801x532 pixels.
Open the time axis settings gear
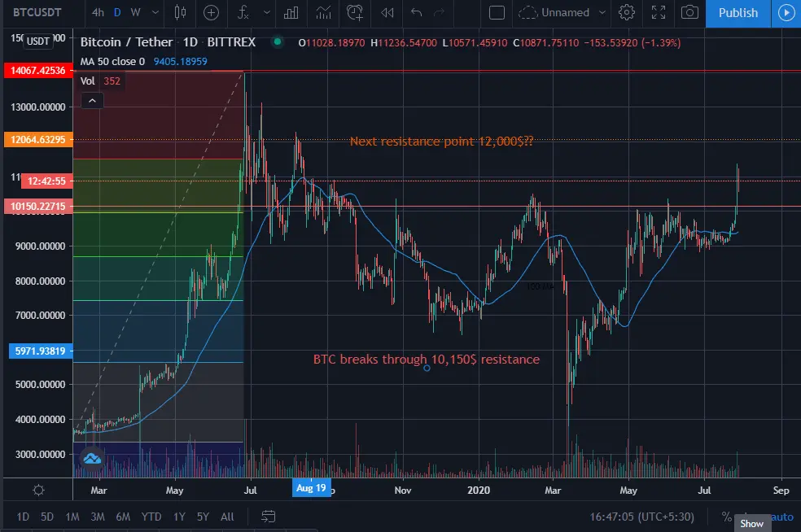click(x=38, y=491)
